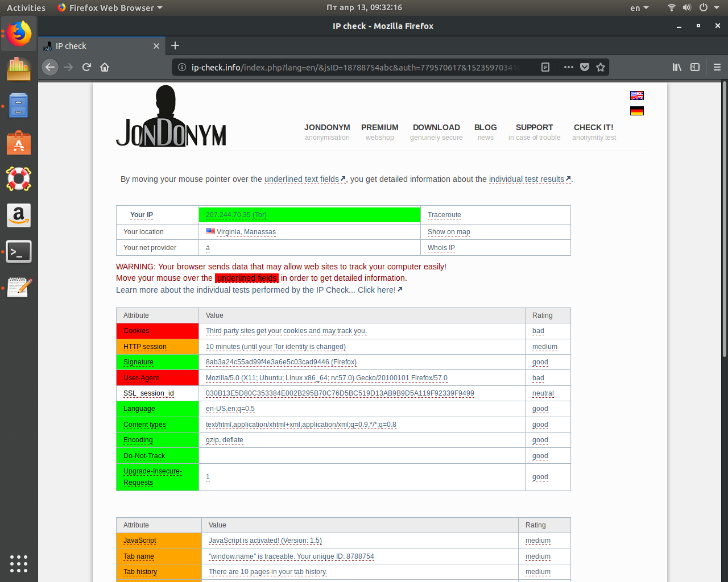The width and height of the screenshot is (728, 582).
Task: Reload the page with the refresh icon
Action: pos(86,66)
